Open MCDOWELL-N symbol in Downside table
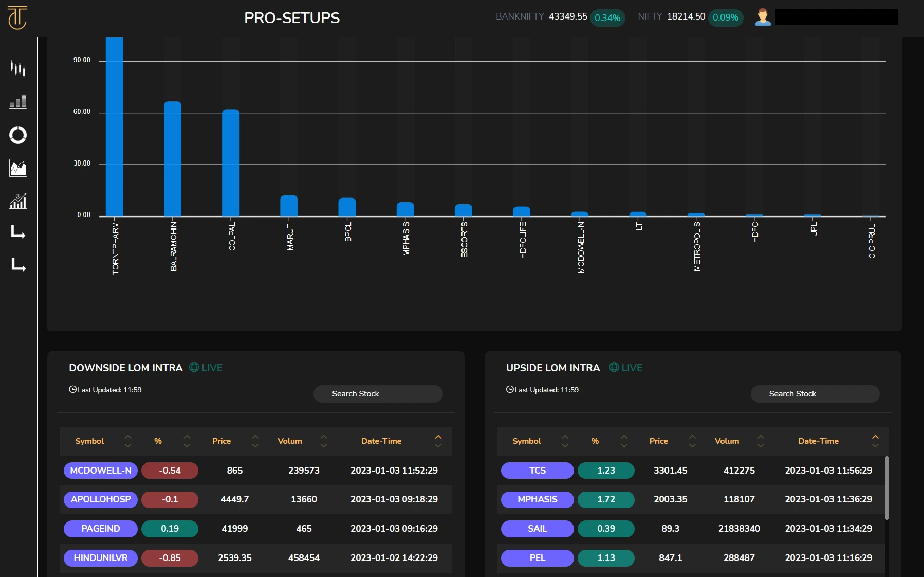 pos(101,471)
